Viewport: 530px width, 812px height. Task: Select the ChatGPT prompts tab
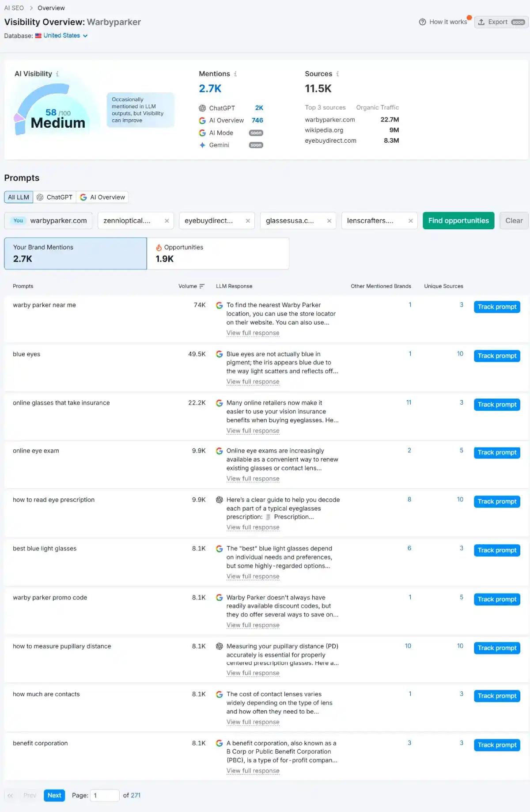[55, 197]
